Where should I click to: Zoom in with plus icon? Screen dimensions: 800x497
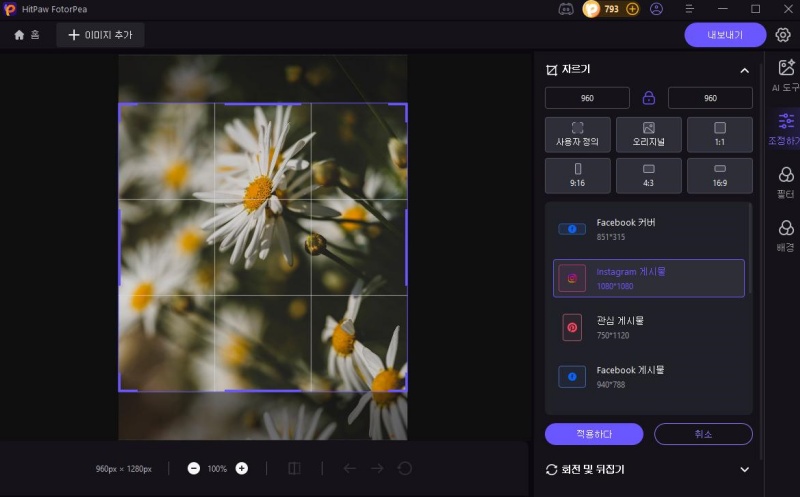[242, 468]
